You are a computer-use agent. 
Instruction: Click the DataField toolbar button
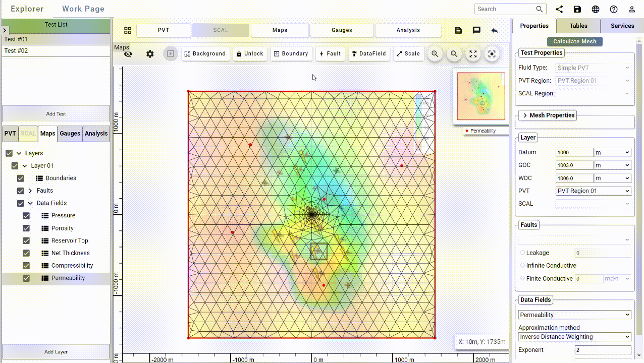(369, 54)
